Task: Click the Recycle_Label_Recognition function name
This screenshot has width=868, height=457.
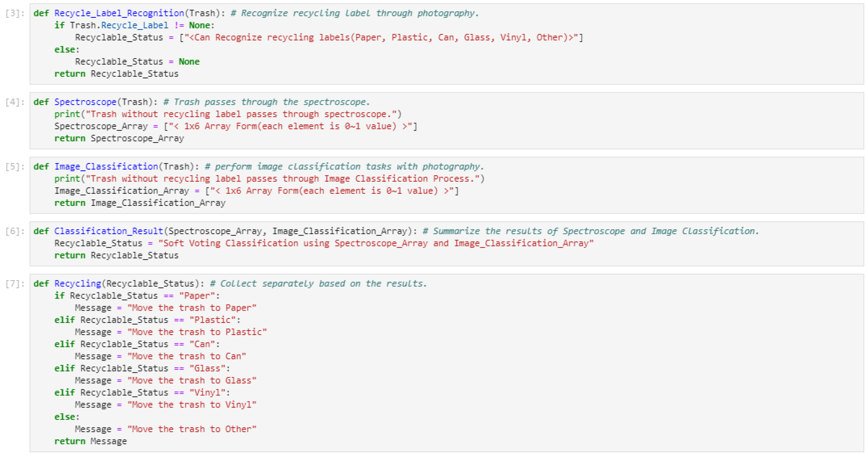Action: pos(119,13)
